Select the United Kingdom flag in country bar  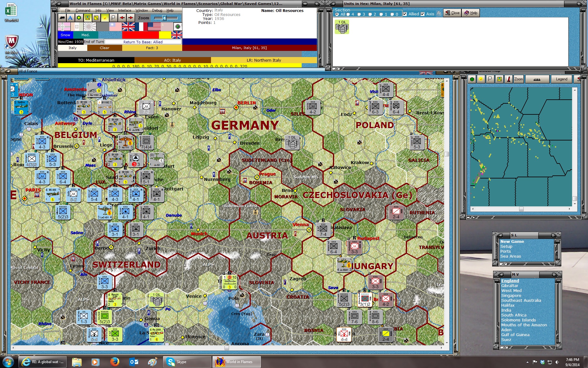click(x=128, y=27)
